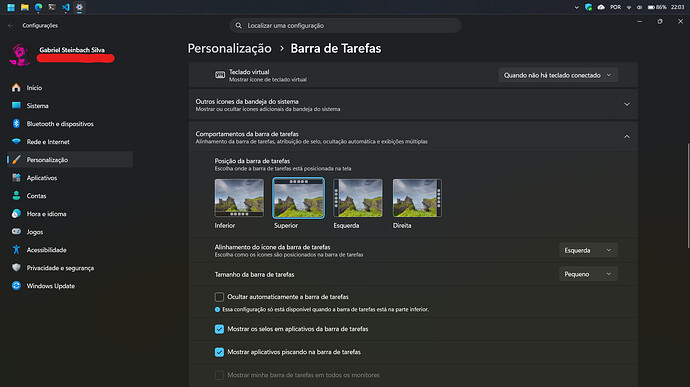Open 'Quando não há teclado conectado' dropdown

coord(558,75)
